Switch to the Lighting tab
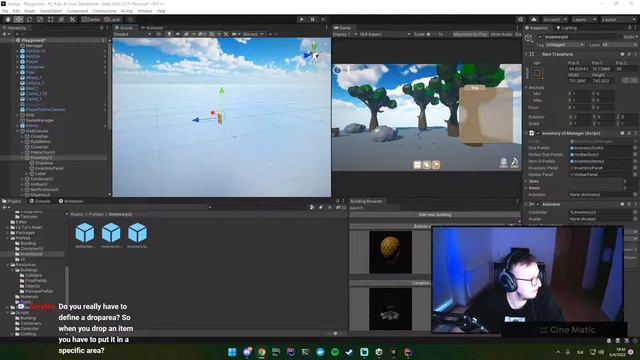This screenshot has width=640, height=360. [567, 28]
